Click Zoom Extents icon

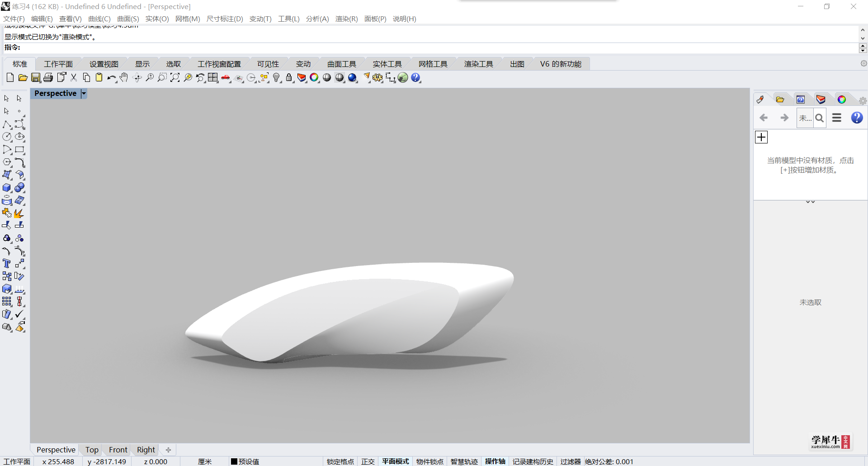(175, 78)
